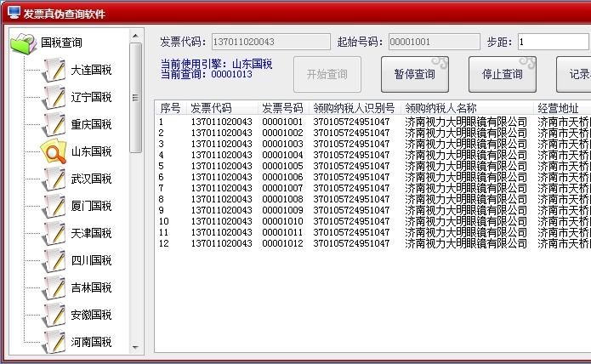Select the 天津国税 tree entry label
Screen dimensions: 591x364
91,233
